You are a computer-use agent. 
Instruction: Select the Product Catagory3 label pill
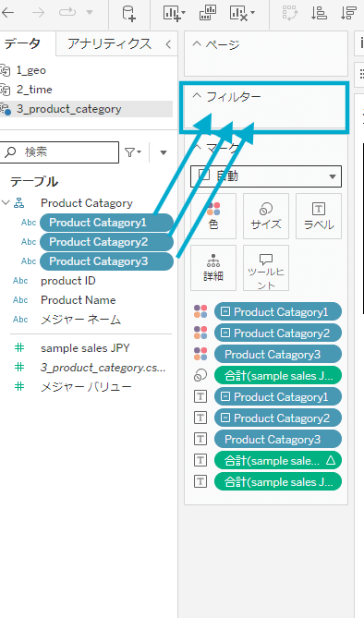[x=278, y=440]
